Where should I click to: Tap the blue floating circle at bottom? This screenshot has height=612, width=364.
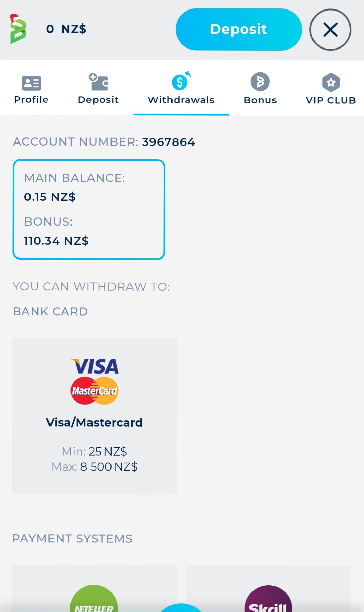pos(181,608)
